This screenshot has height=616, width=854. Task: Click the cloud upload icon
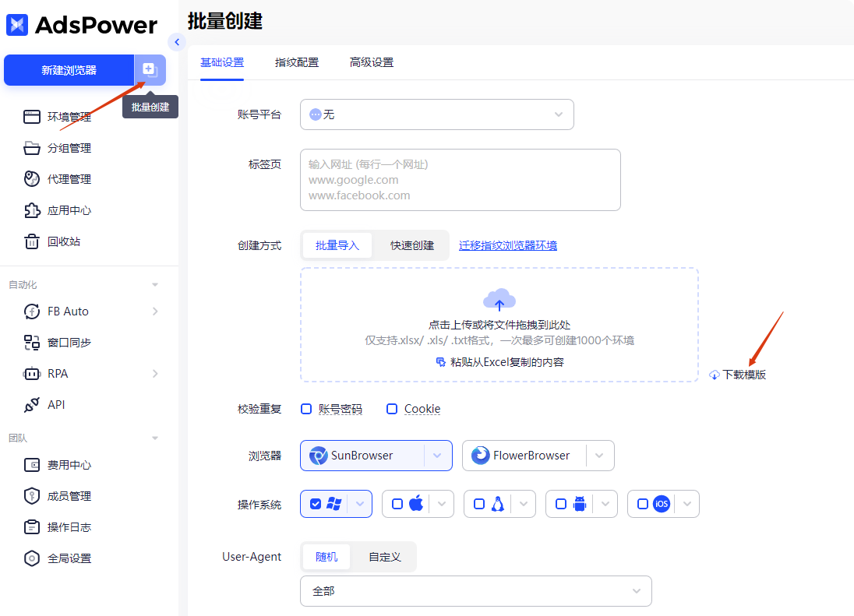point(499,300)
